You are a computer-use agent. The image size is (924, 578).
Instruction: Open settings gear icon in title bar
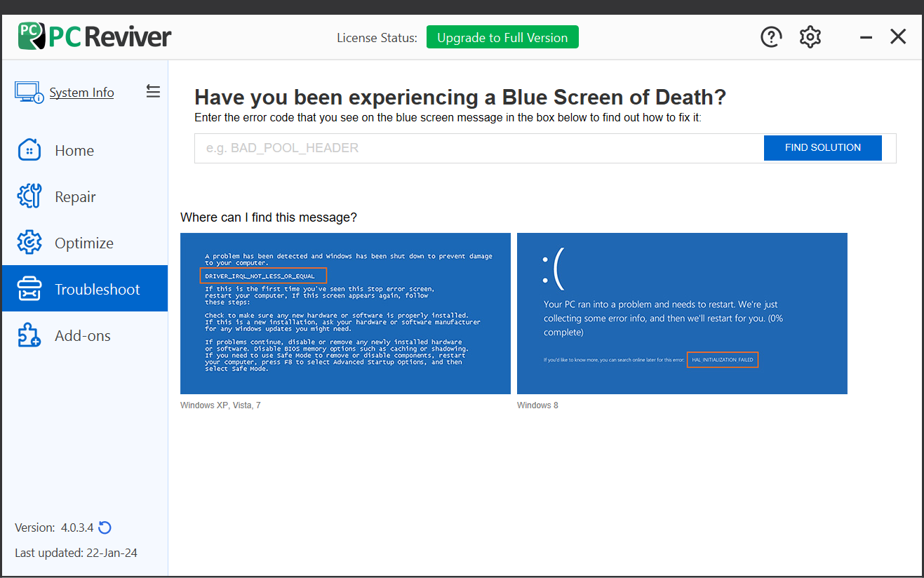pyautogui.click(x=810, y=36)
